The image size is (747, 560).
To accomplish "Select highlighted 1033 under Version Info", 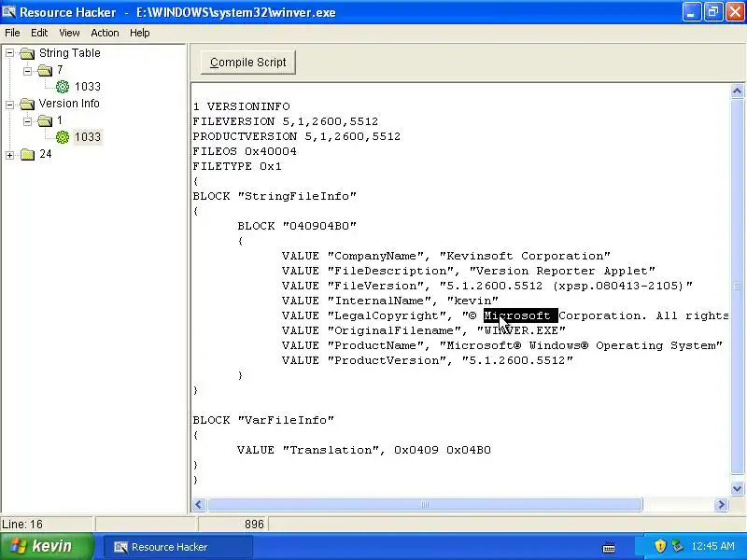I will (88, 137).
